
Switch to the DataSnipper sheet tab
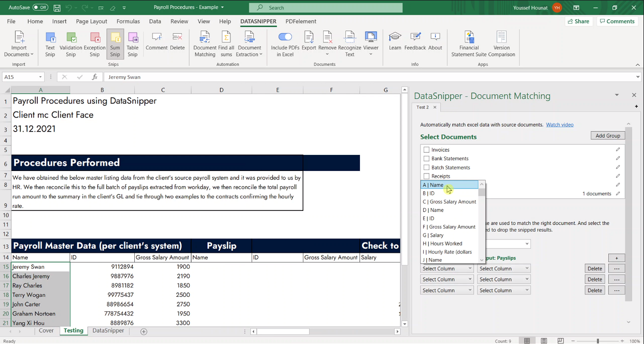108,331
